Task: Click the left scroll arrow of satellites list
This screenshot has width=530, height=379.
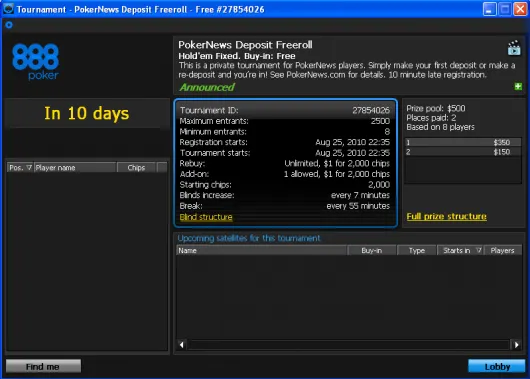Action: click(182, 345)
